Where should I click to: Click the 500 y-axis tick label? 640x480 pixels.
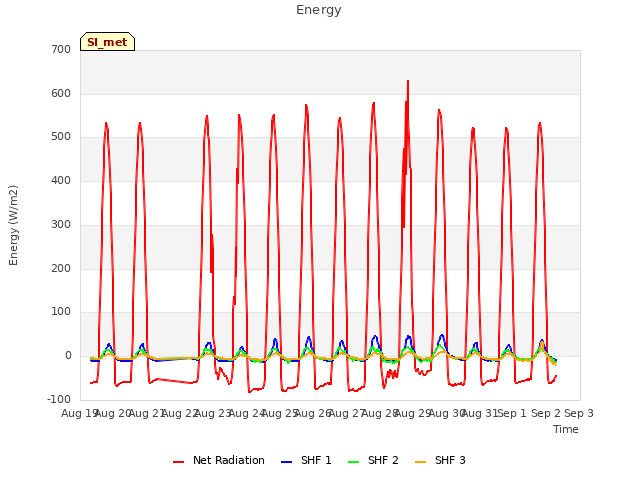(x=61, y=137)
